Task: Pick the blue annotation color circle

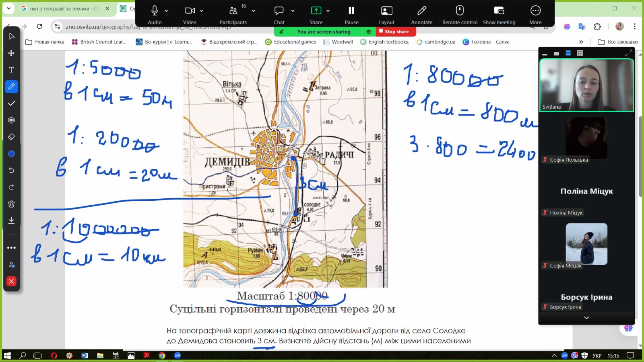Action: pyautogui.click(x=11, y=154)
